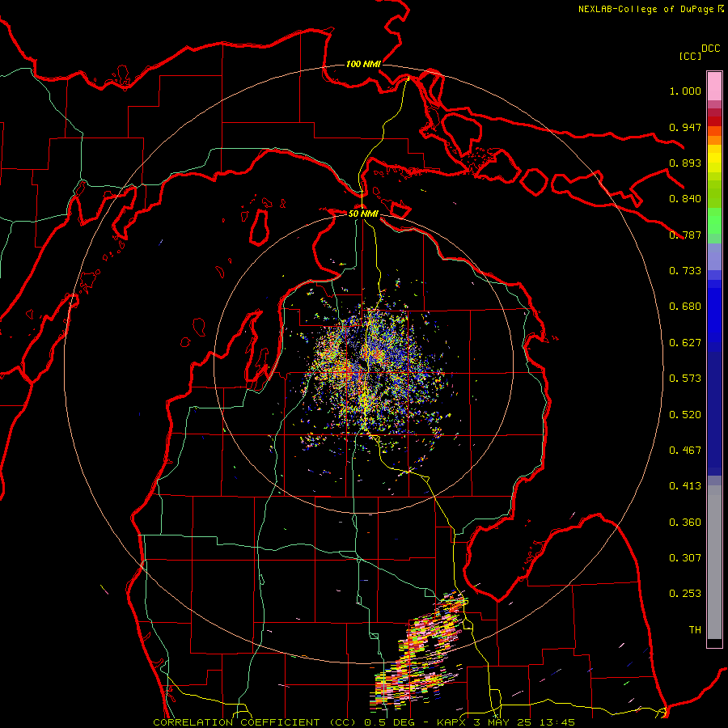The height and width of the screenshot is (728, 728).
Task: Click the striped echo cluster at bottom
Action: pos(418,652)
